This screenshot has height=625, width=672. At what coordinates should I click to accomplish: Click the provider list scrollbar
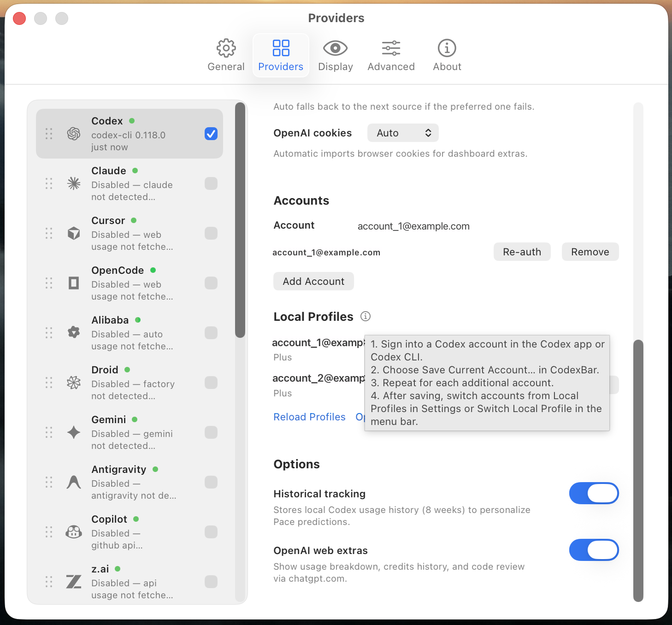click(x=240, y=220)
